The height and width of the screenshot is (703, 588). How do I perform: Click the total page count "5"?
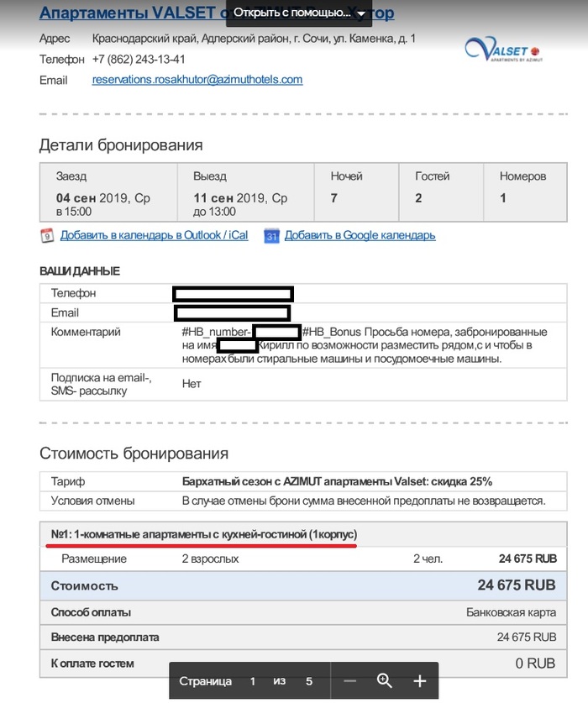tap(309, 681)
